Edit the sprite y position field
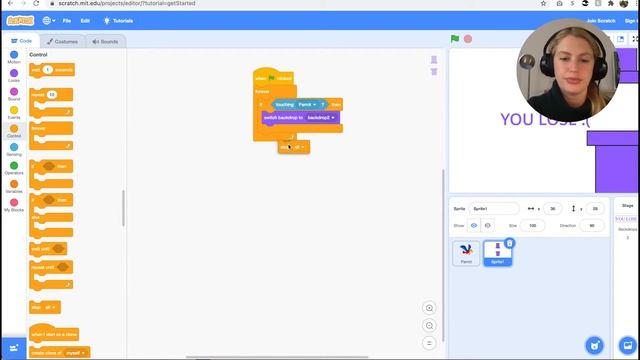The image size is (640, 360). click(x=595, y=209)
